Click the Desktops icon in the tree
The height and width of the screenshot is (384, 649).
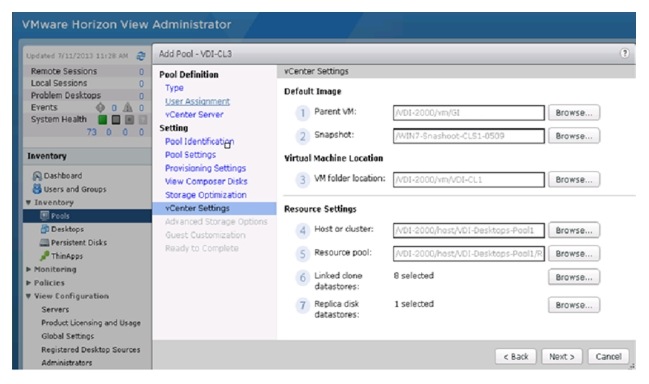tap(45, 229)
